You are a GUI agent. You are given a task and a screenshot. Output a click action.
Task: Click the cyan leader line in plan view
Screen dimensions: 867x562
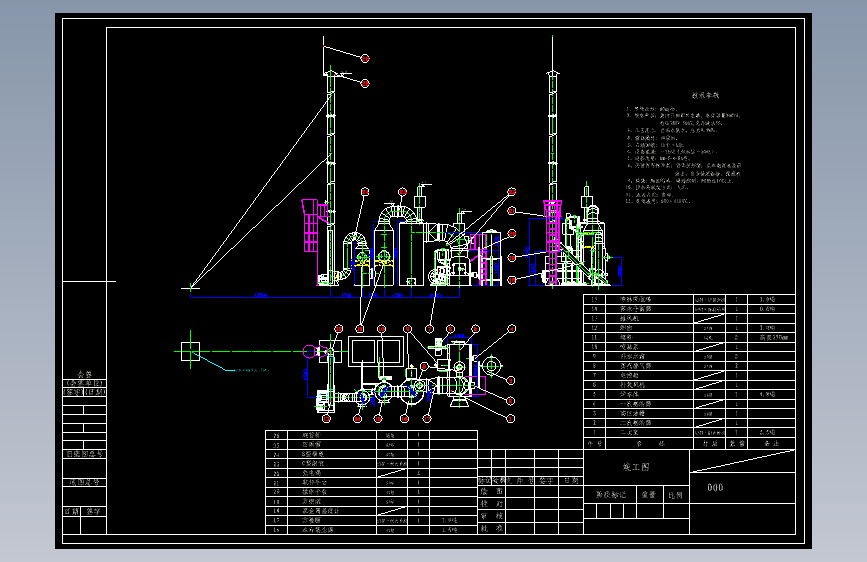pos(229,365)
